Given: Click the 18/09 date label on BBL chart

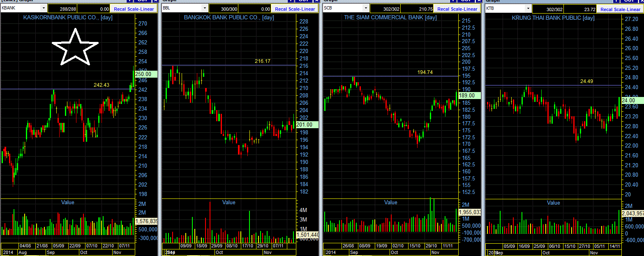Looking at the screenshot, I should tap(201, 246).
